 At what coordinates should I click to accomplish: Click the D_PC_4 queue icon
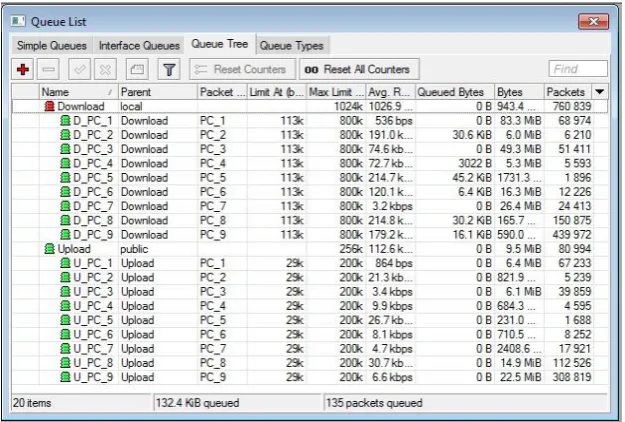coord(65,163)
